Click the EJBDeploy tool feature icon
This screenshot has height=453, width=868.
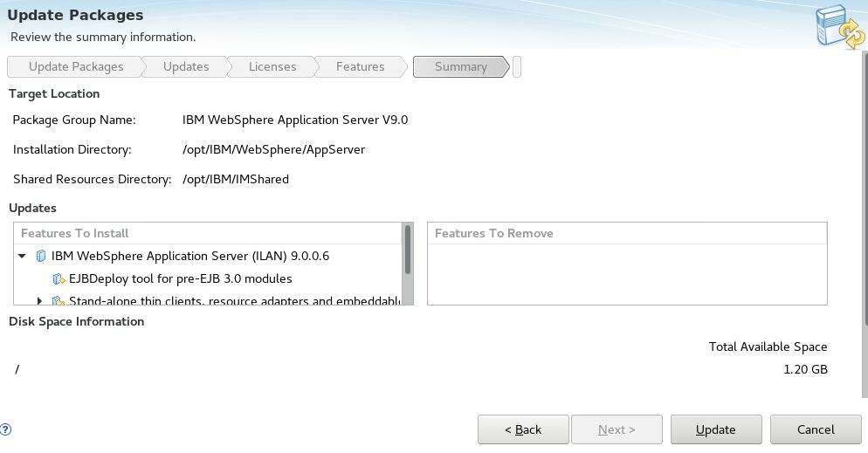pyautogui.click(x=59, y=278)
